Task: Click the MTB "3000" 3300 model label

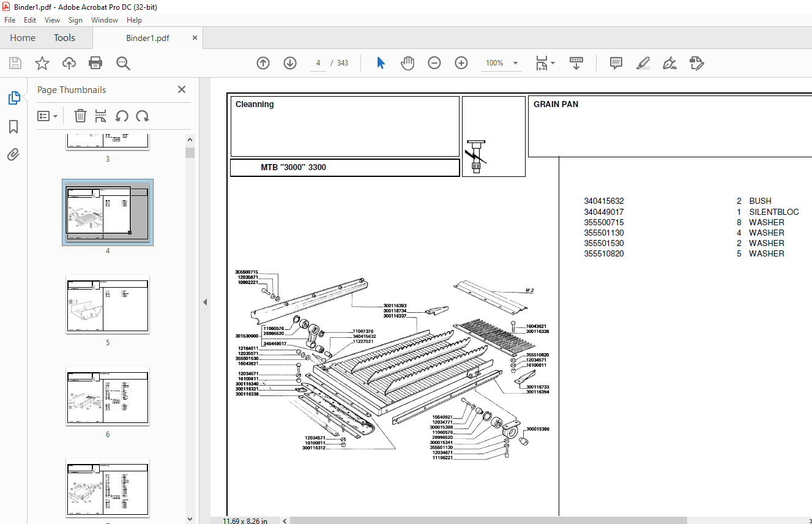Action: [x=293, y=167]
